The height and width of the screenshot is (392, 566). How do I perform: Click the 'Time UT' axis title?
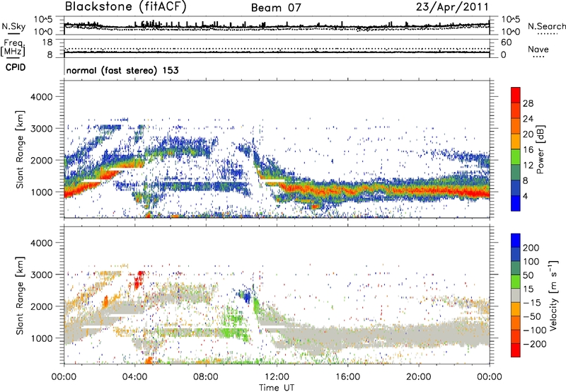277,388
